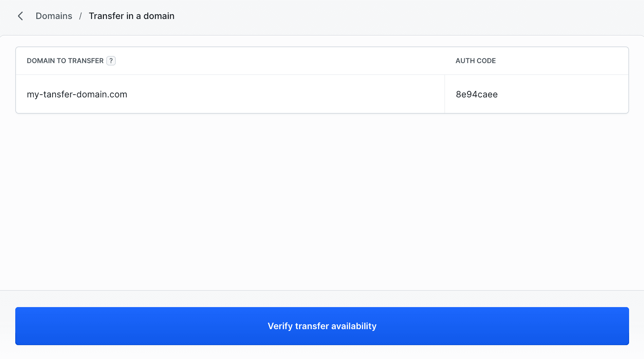Submit the form with the blue Verify button
Image resolution: width=644 pixels, height=359 pixels.
[x=322, y=326]
